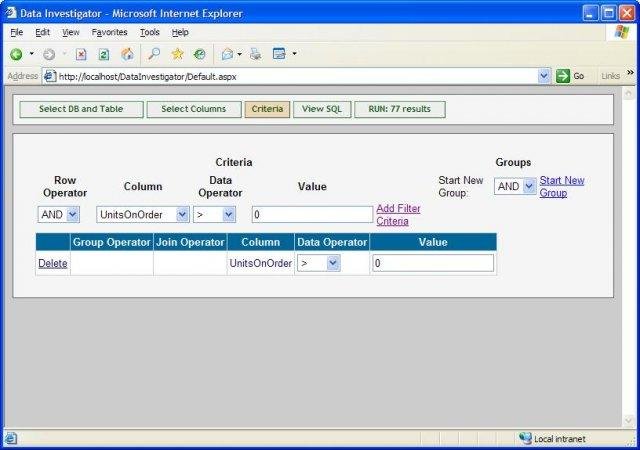The width and height of the screenshot is (640, 450).
Task: Click the Add Filter Criteria link
Action: [398, 215]
